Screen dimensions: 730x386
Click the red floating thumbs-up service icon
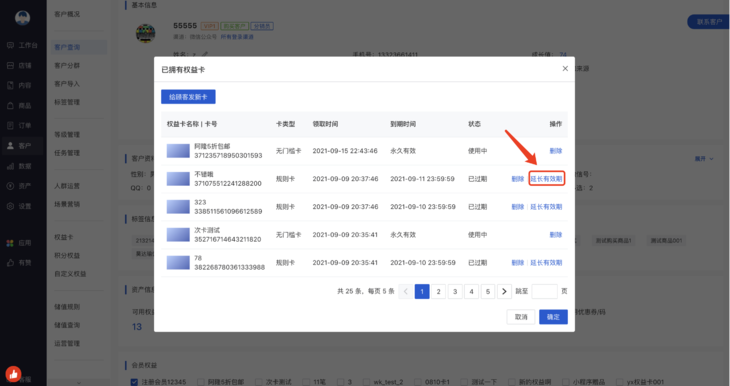[14, 373]
